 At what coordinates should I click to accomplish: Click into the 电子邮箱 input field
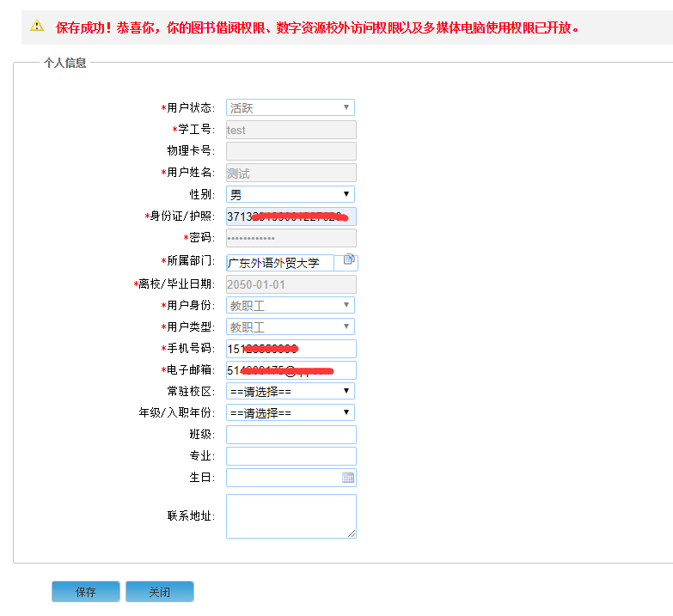291,370
